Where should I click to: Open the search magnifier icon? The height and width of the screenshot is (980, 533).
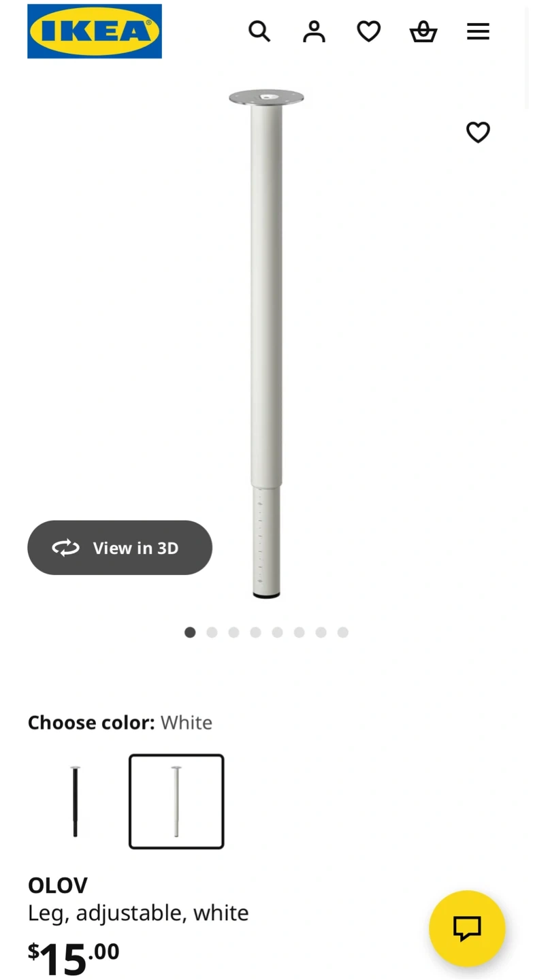click(x=259, y=31)
